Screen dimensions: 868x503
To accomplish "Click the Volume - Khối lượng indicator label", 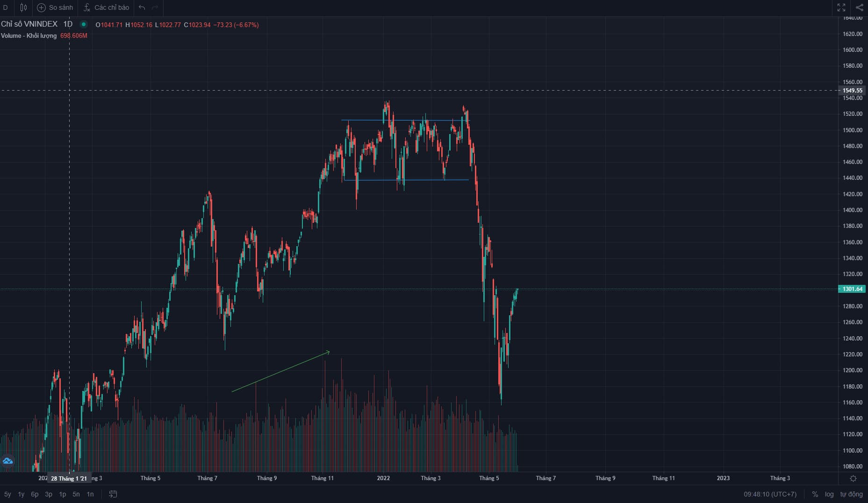I will [x=29, y=35].
